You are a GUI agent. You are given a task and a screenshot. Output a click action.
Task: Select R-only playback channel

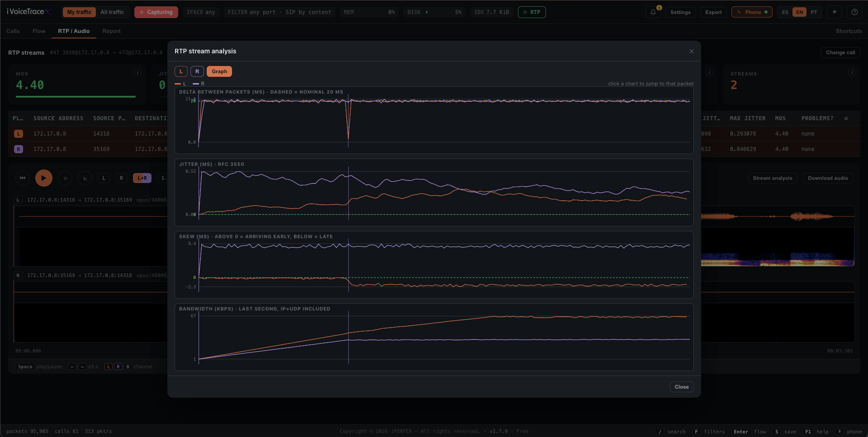coord(121,178)
